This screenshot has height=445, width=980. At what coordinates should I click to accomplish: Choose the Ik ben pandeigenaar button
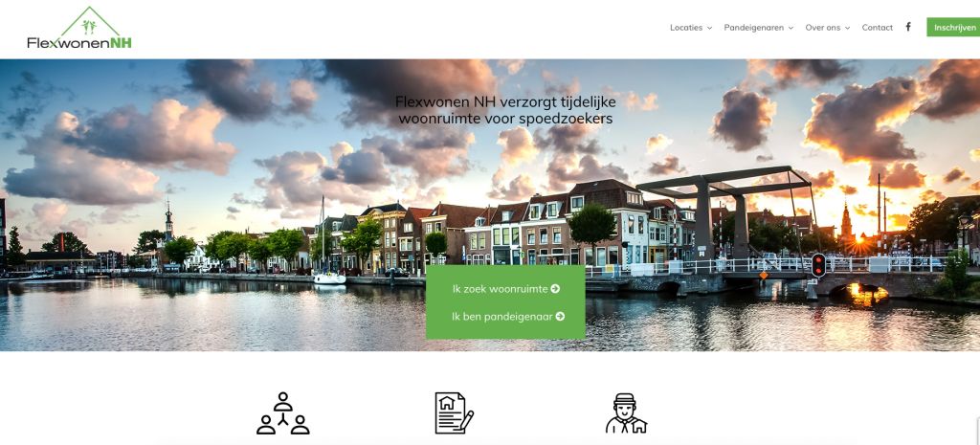click(x=502, y=316)
